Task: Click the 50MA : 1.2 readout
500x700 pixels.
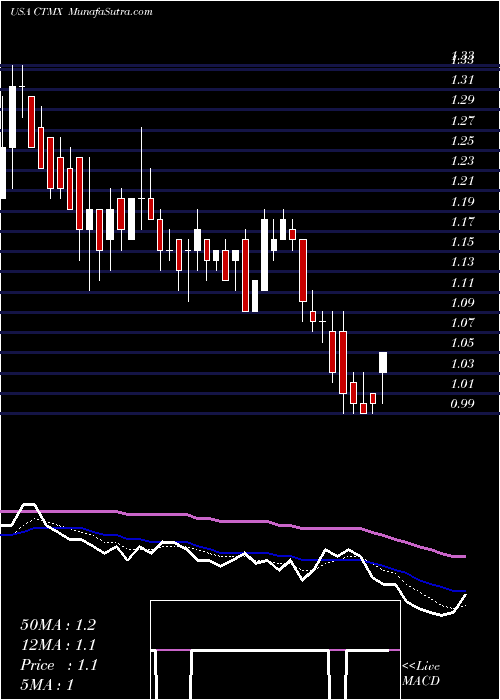Action: [58, 625]
